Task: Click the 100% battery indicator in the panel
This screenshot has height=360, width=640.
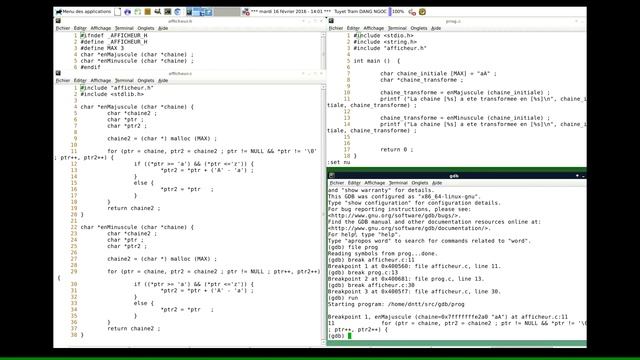Action: (397, 12)
